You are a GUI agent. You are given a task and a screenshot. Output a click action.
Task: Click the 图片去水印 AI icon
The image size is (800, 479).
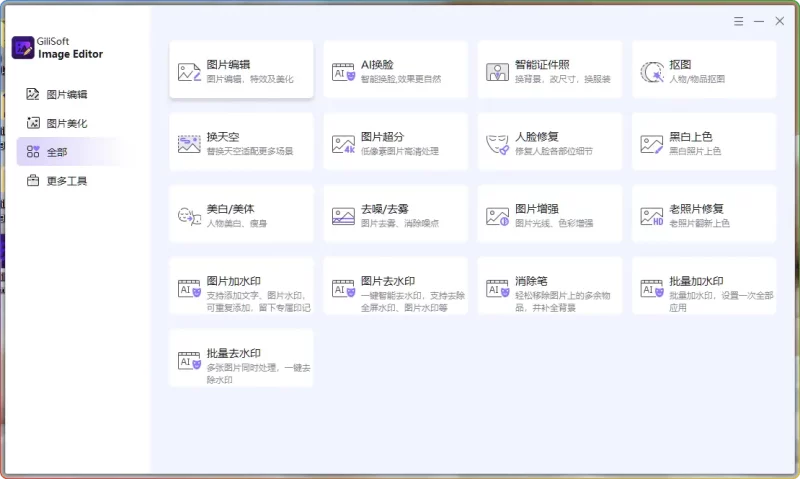click(x=343, y=288)
